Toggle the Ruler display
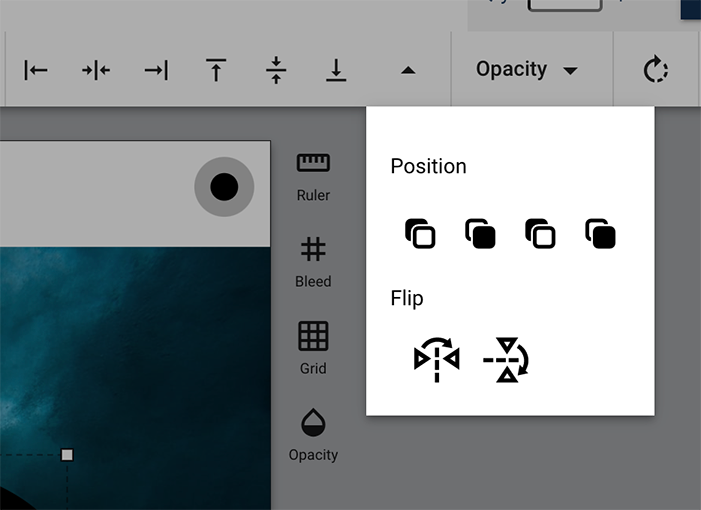Screen dimensions: 701x510 [x=313, y=175]
